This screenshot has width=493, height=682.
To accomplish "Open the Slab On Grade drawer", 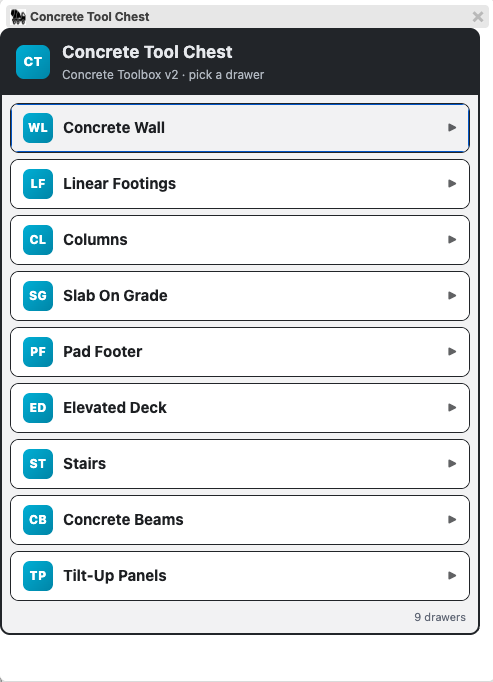I will 240,296.
